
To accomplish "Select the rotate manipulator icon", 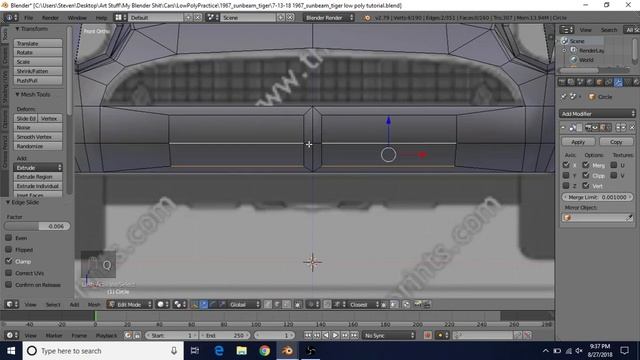I will (x=213, y=304).
